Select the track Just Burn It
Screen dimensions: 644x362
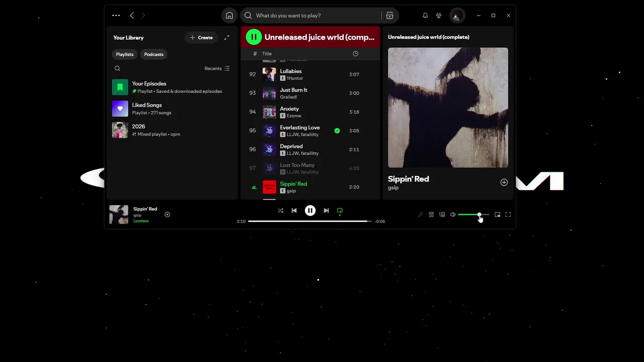pyautogui.click(x=310, y=93)
